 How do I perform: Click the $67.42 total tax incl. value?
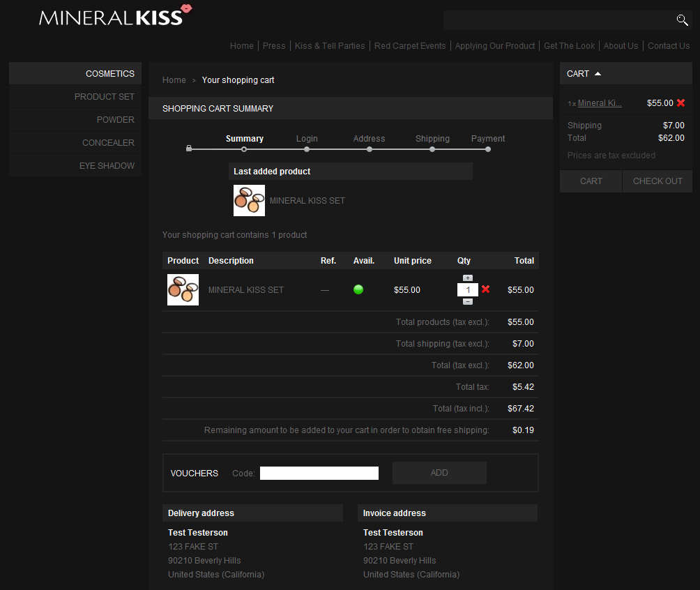point(521,408)
